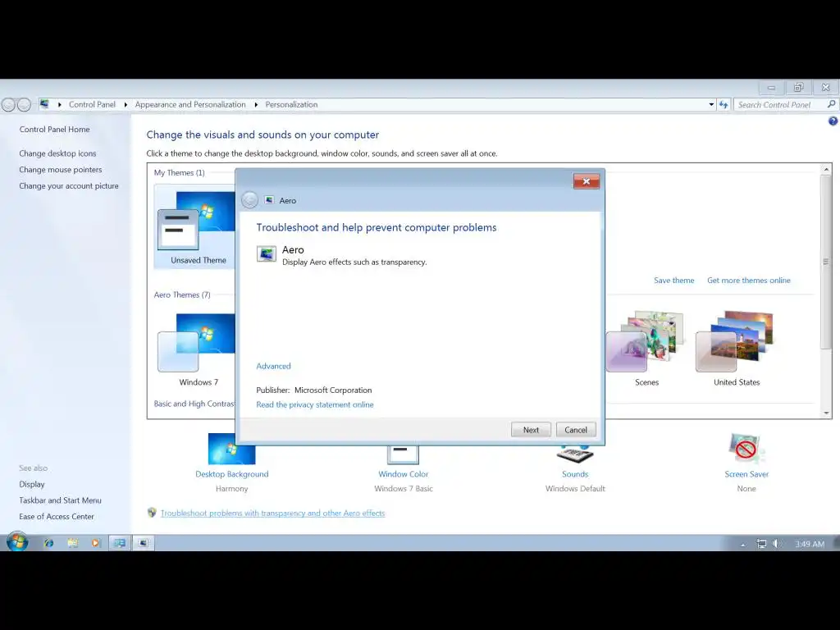
Task: Click the Aero icon in the dialog title
Action: pyautogui.click(x=269, y=200)
